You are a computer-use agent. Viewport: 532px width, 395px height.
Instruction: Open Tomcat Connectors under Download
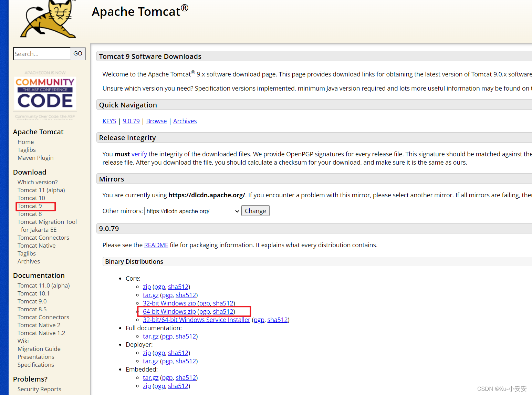tap(43, 238)
